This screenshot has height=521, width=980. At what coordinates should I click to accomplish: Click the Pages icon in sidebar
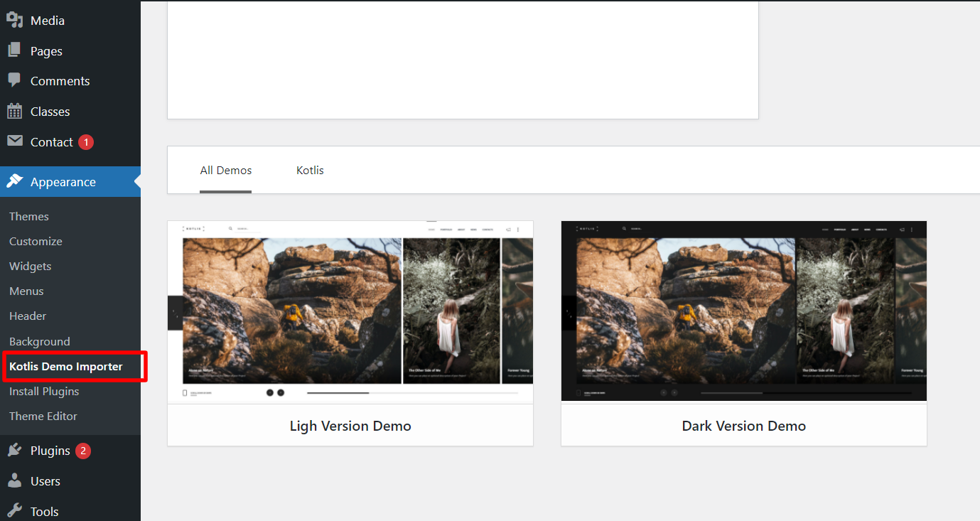pyautogui.click(x=15, y=51)
